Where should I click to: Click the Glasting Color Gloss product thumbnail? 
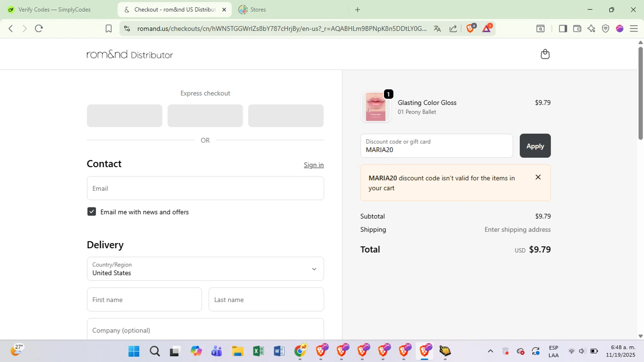(376, 107)
